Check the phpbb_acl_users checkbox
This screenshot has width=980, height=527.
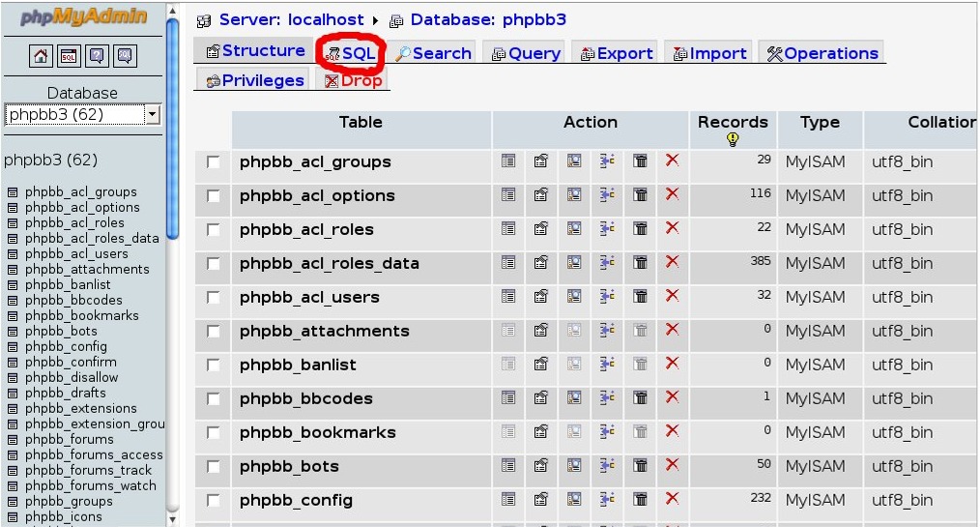[x=214, y=298]
